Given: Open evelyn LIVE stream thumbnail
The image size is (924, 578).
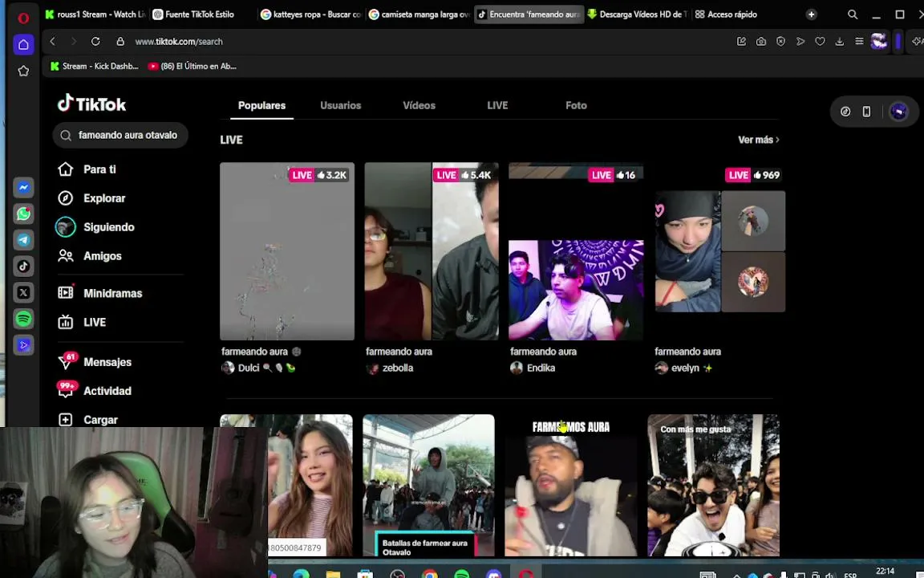Looking at the screenshot, I should (720, 250).
